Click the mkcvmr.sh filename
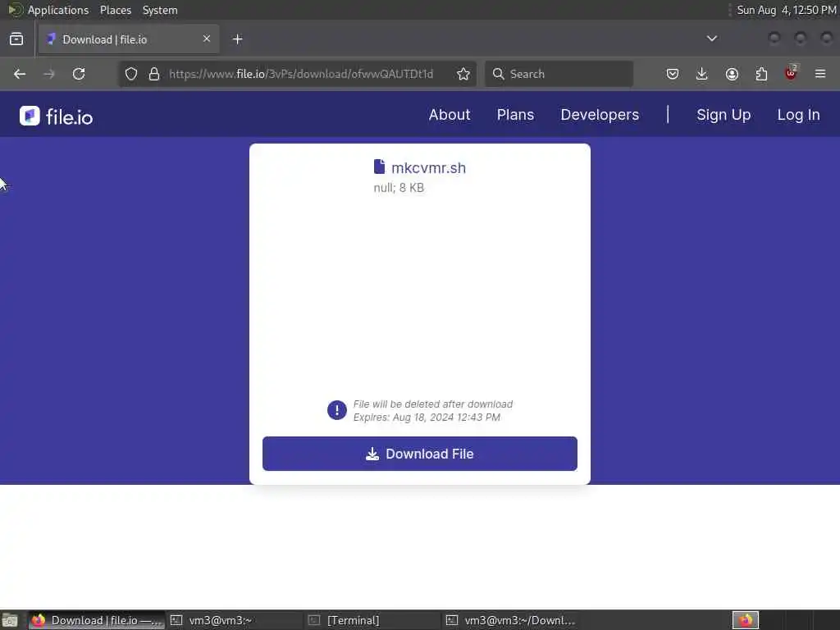840x630 pixels. [x=428, y=167]
